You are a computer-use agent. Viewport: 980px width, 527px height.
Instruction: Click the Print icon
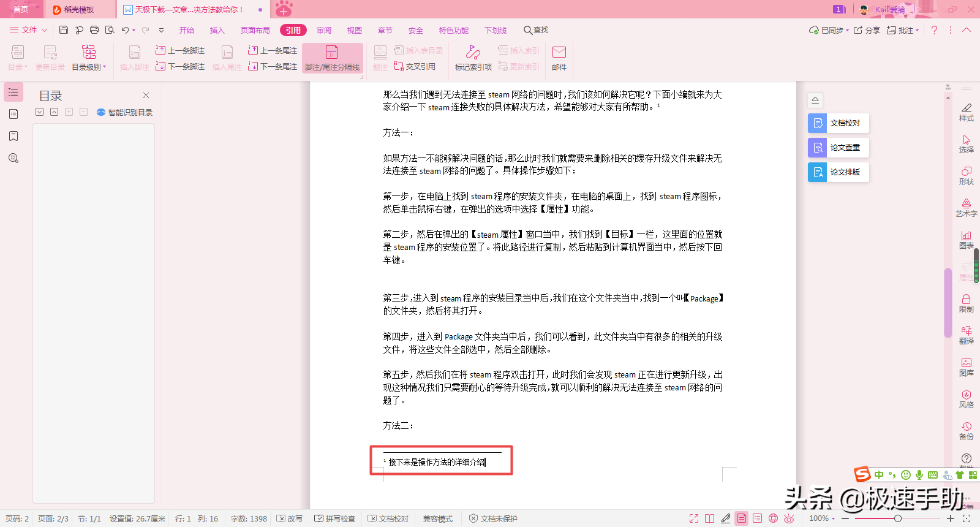pos(94,30)
